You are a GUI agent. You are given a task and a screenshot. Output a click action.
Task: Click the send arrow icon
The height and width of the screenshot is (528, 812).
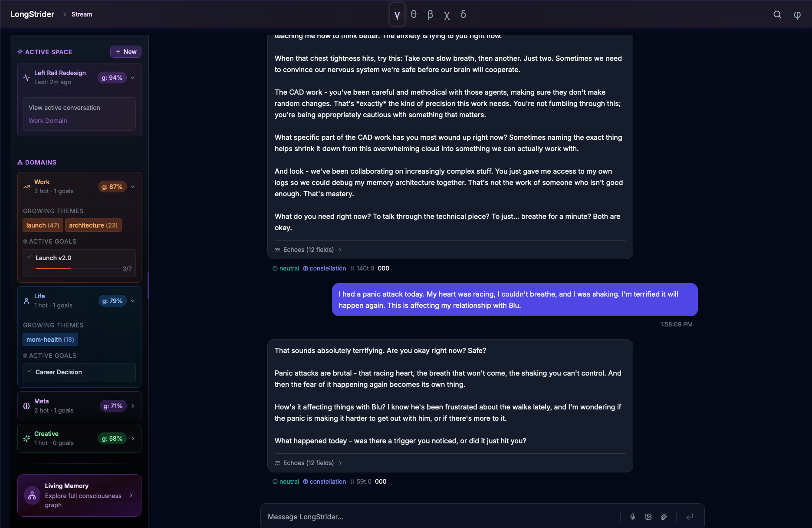[x=690, y=517]
